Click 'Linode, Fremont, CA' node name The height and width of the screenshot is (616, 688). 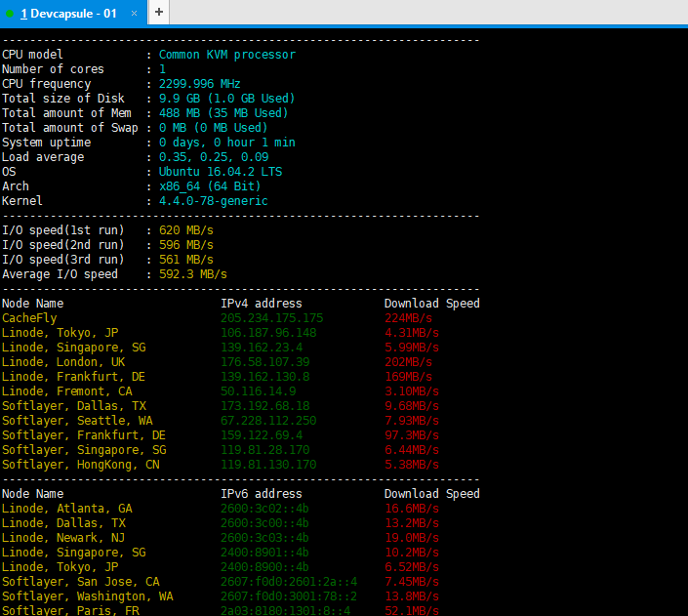tap(66, 391)
